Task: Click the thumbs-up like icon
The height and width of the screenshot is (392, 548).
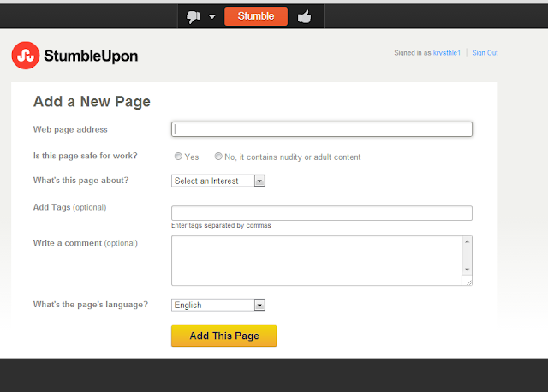Action: pos(304,16)
